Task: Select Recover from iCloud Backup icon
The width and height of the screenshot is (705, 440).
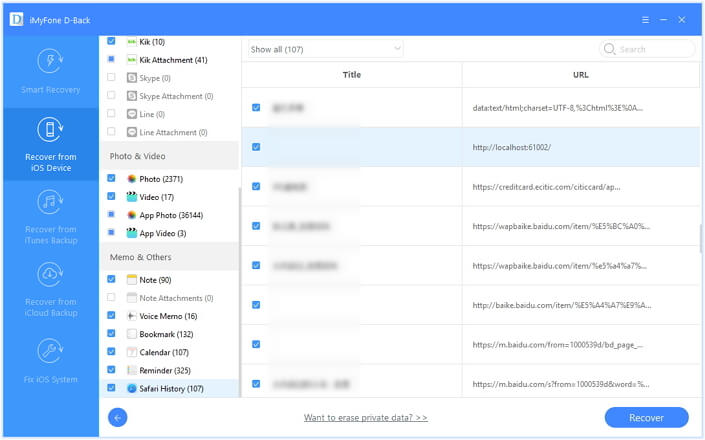Action: pos(50,274)
